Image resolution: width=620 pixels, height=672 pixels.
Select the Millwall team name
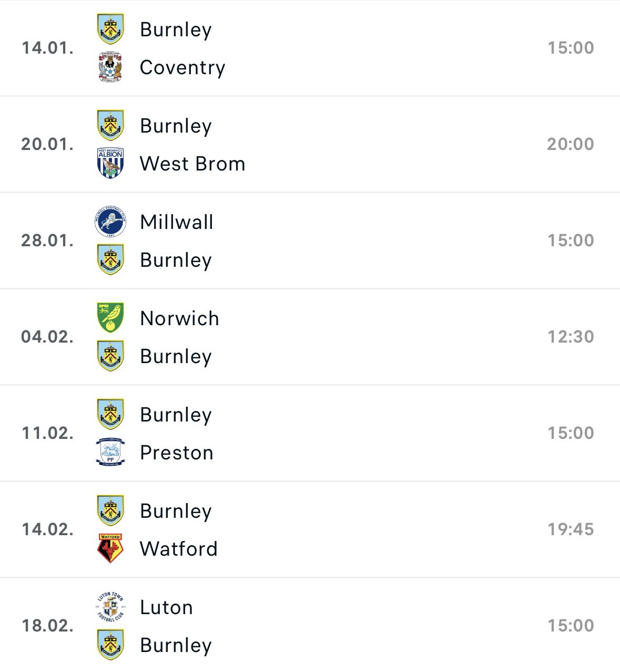(177, 222)
